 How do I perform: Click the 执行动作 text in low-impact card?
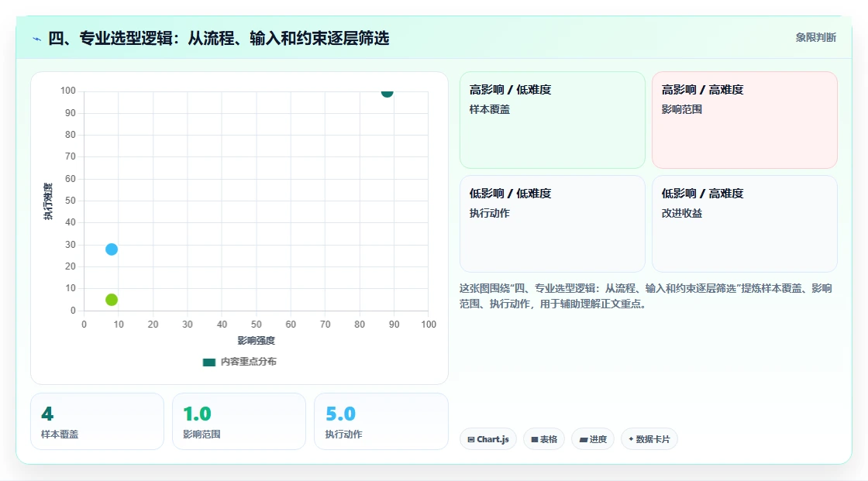pos(489,213)
